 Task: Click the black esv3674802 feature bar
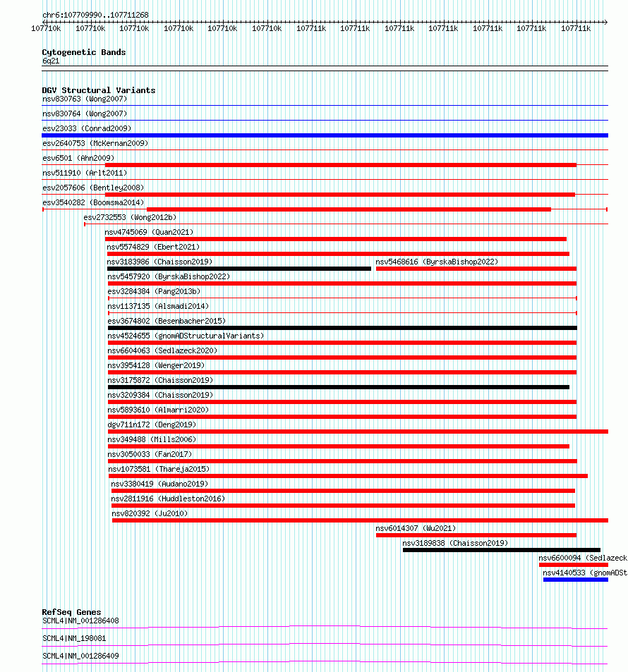(x=342, y=328)
